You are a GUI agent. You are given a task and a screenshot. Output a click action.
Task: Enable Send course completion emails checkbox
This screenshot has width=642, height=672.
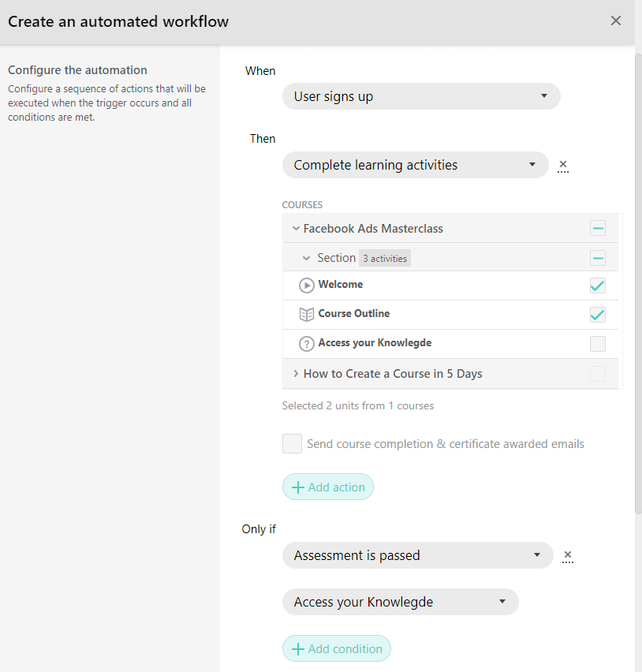292,444
